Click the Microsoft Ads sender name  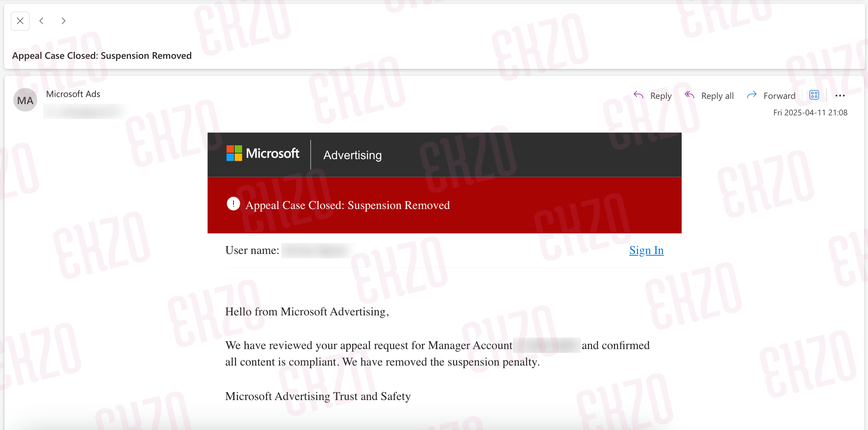tap(73, 94)
